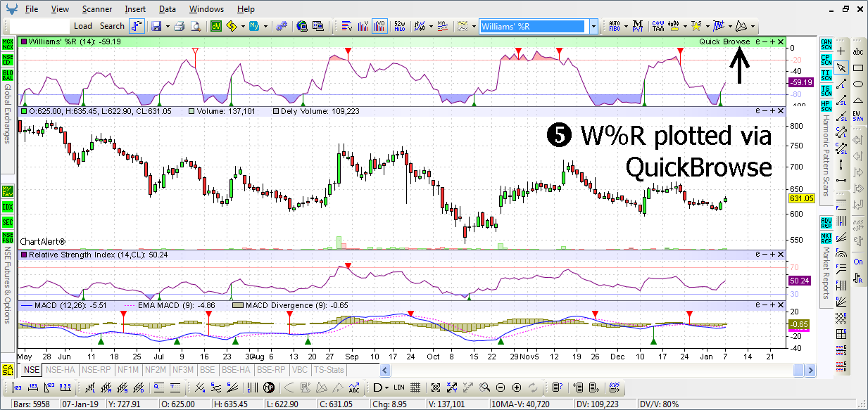
Task: Open the Insert menu
Action: 135,9
